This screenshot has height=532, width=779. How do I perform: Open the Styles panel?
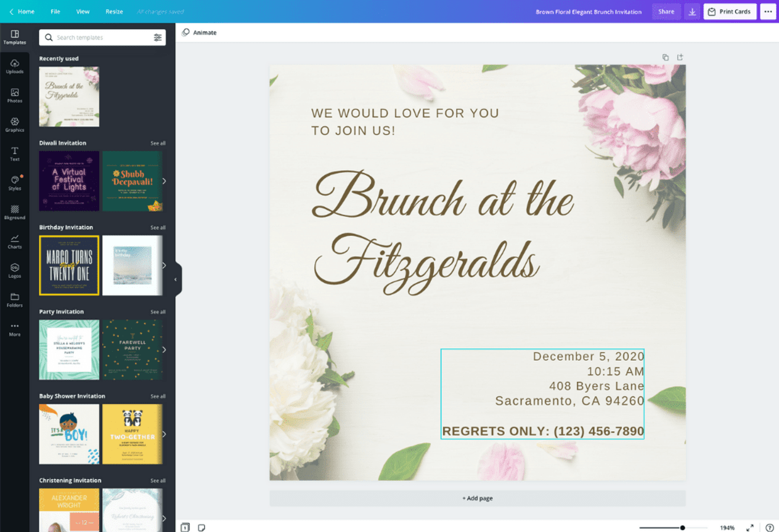click(x=15, y=183)
